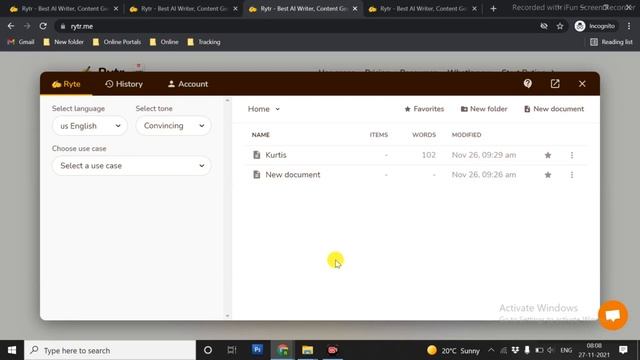
Task: Open the Windows Start menu
Action: coord(12,350)
